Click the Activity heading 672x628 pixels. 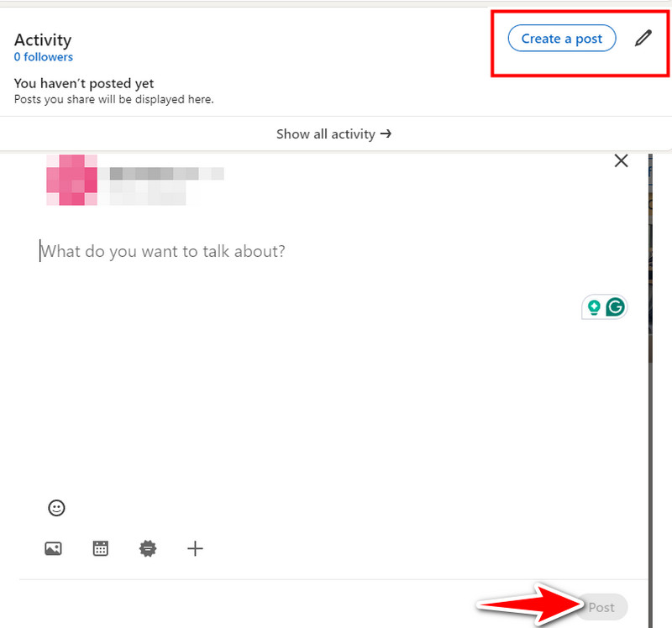click(43, 39)
